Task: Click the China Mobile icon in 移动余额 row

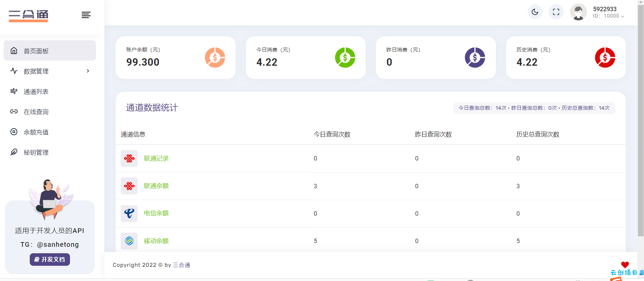Action: [x=129, y=241]
